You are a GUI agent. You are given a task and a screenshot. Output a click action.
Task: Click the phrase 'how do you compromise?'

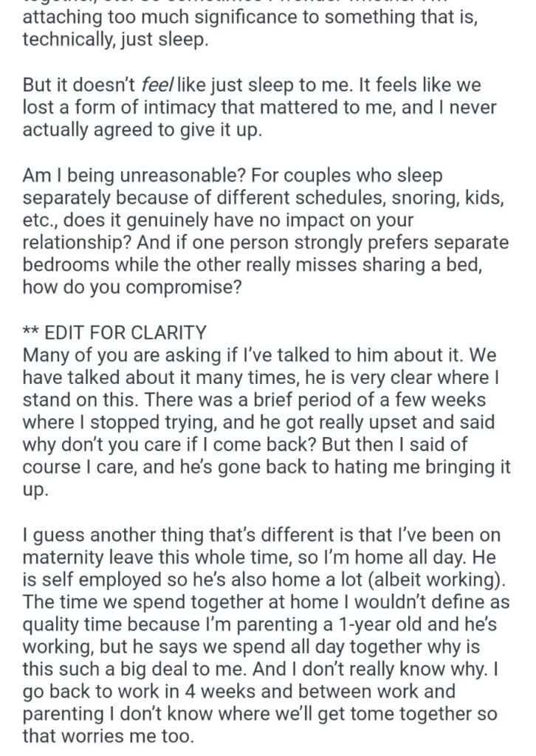[131, 287]
